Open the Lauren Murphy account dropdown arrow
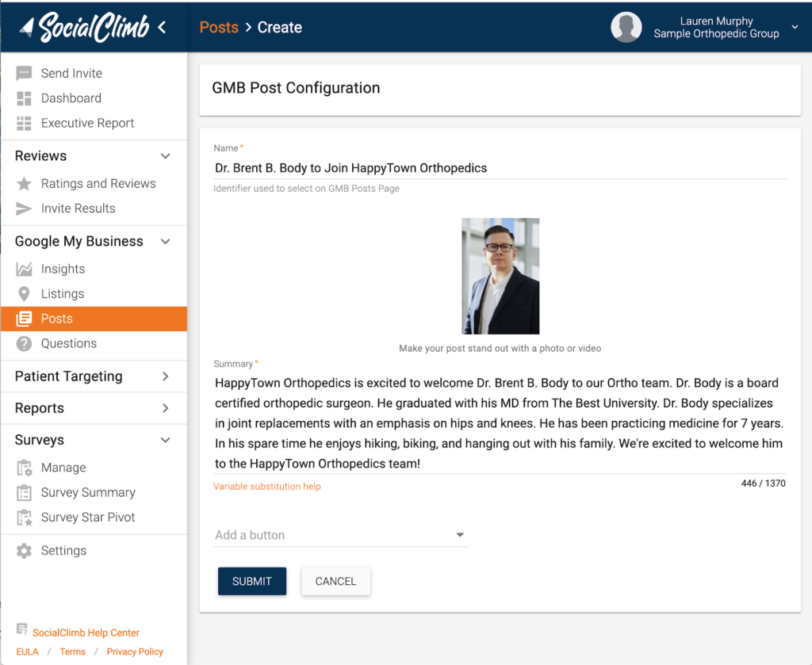812x665 pixels. [x=795, y=27]
